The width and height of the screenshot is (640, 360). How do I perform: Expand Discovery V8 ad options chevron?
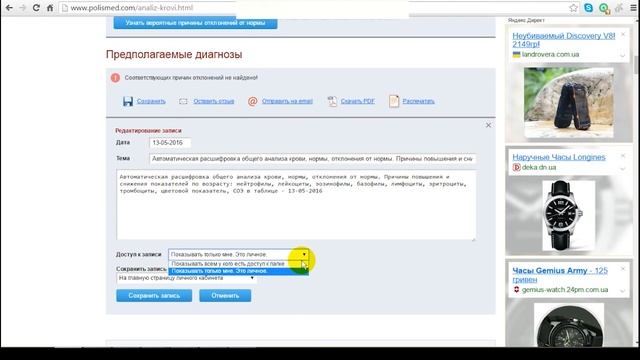coord(623,55)
